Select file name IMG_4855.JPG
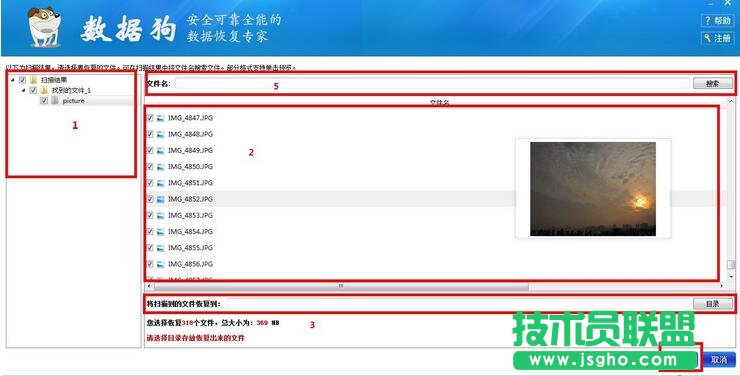 pyautogui.click(x=190, y=248)
